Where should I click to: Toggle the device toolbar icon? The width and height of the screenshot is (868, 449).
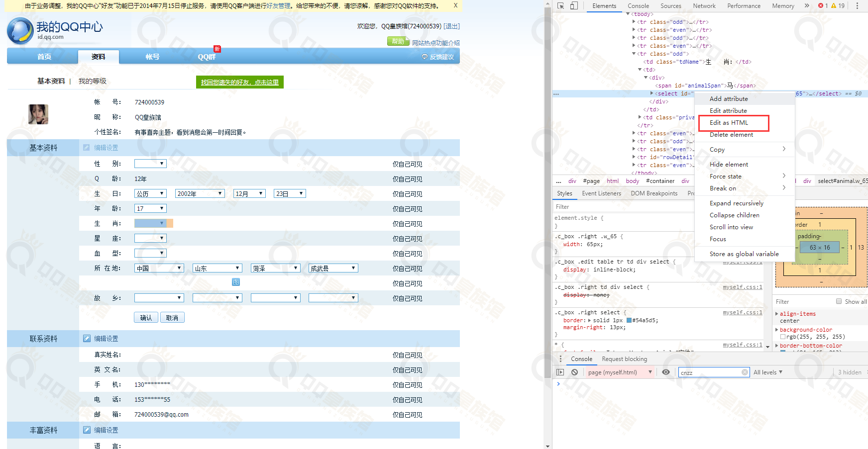pos(574,6)
